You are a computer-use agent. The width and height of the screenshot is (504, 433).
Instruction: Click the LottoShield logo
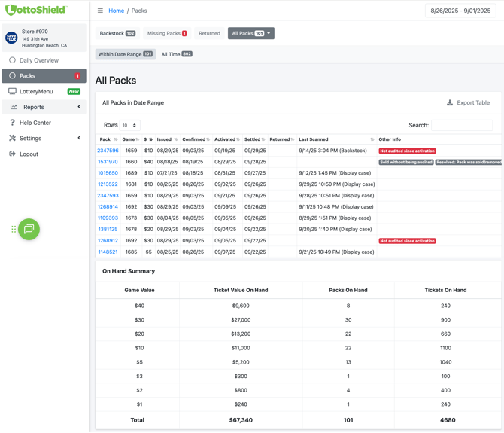pos(35,10)
